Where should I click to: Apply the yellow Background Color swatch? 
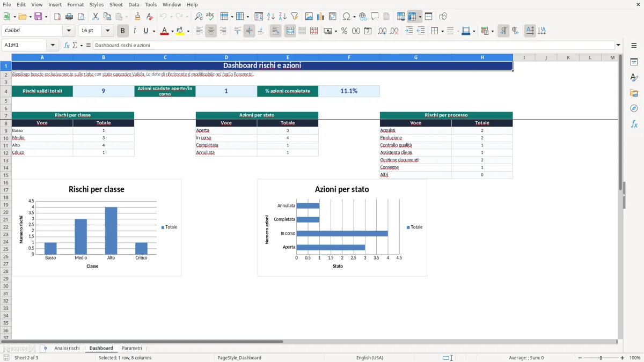pos(180,31)
